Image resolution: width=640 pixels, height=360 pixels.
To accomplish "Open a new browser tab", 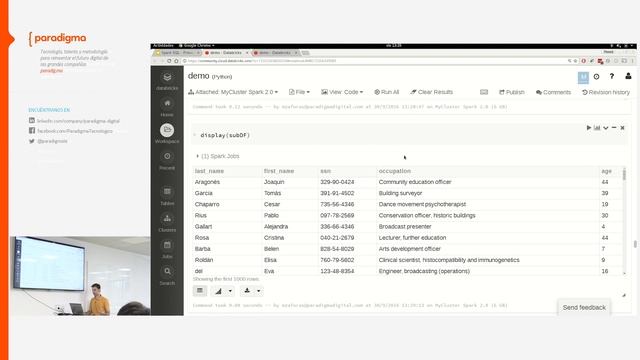I will click(305, 53).
